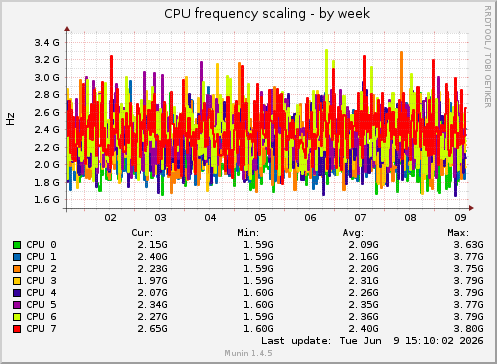Image resolution: width=497 pixels, height=364 pixels.
Task: Click the green CPU 0 legend swatch
Action: coord(17,245)
